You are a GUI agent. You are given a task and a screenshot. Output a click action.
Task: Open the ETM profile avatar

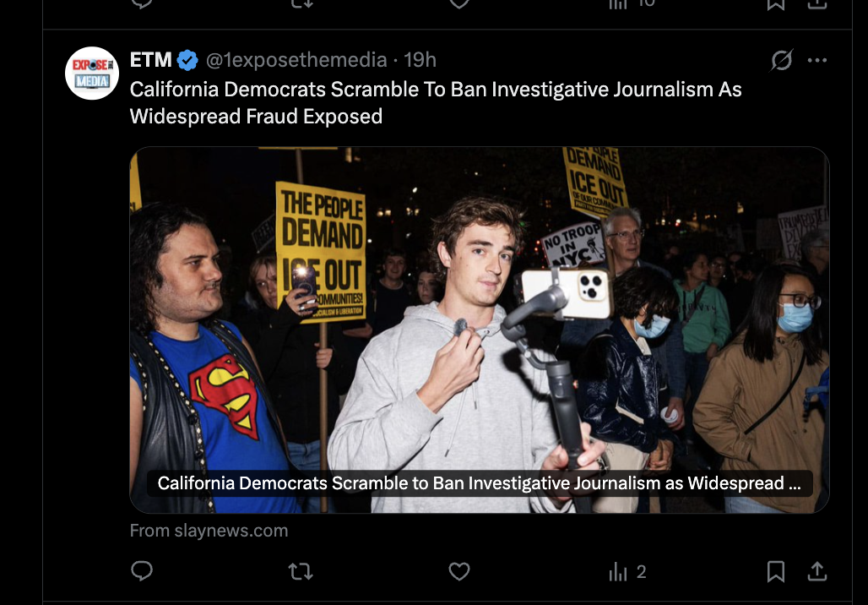coord(92,74)
